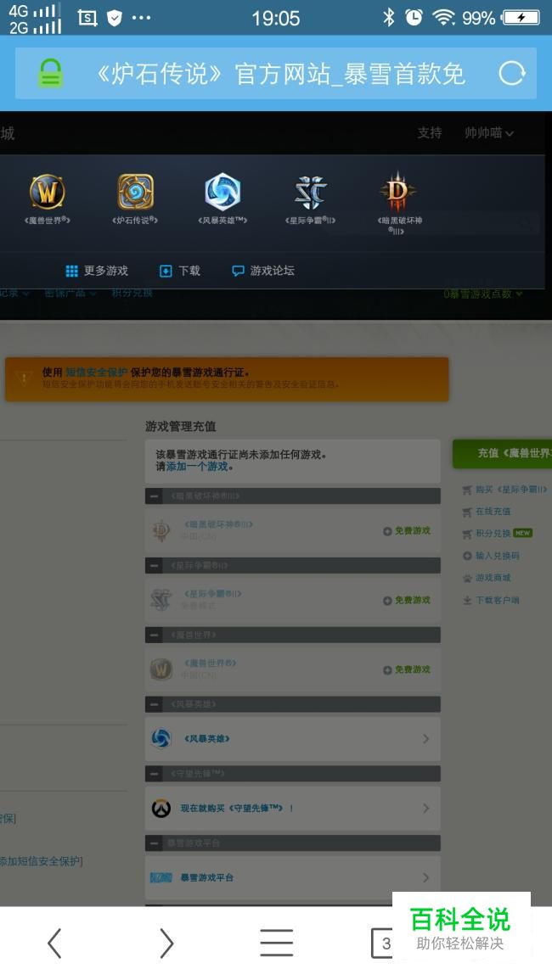
Task: Tap battery icon in status bar
Action: pyautogui.click(x=521, y=17)
